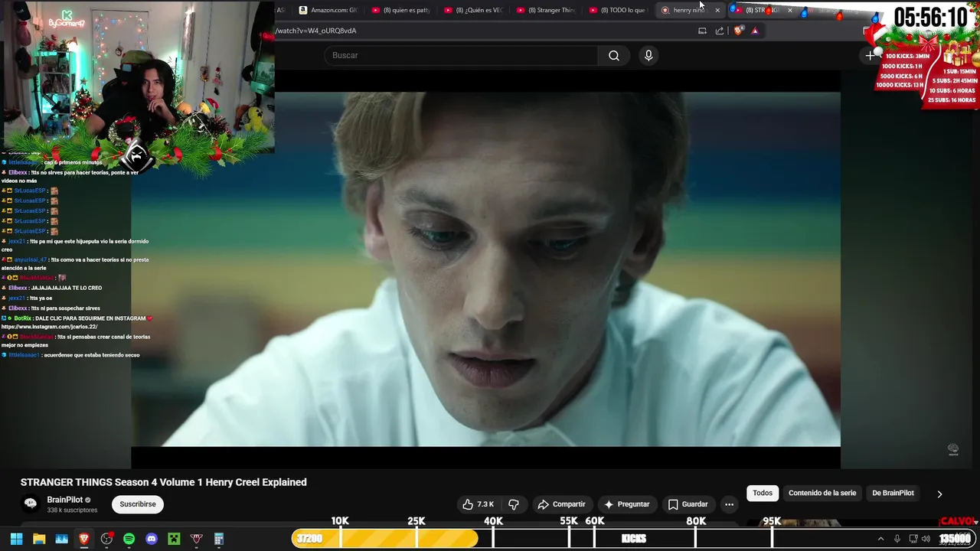Save video with Guardar button
980x551 pixels.
[688, 504]
